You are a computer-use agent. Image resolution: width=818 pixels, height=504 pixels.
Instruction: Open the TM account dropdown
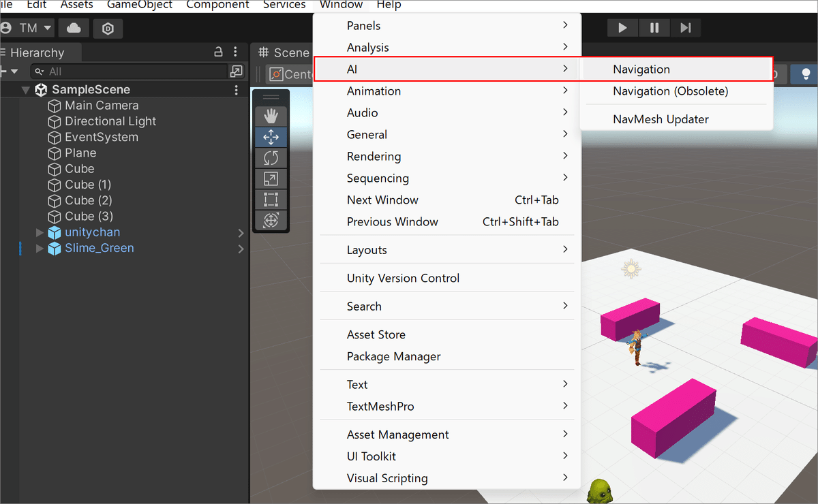coord(27,28)
